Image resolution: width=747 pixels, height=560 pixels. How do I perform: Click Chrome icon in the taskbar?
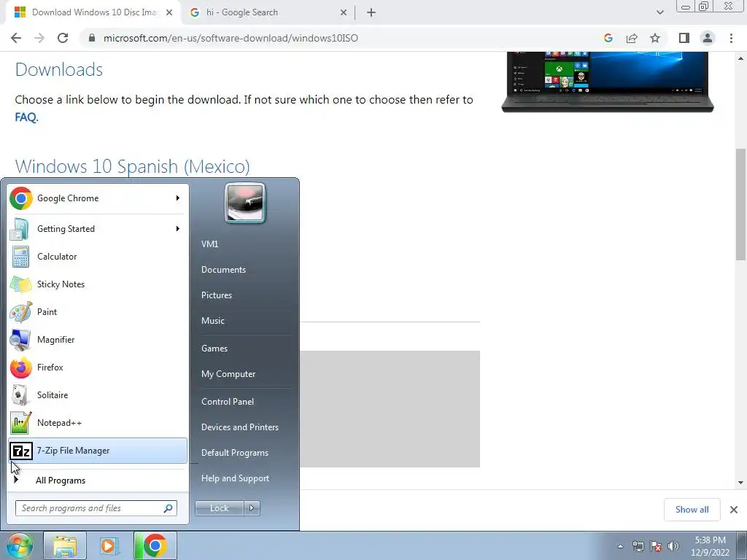pyautogui.click(x=155, y=545)
